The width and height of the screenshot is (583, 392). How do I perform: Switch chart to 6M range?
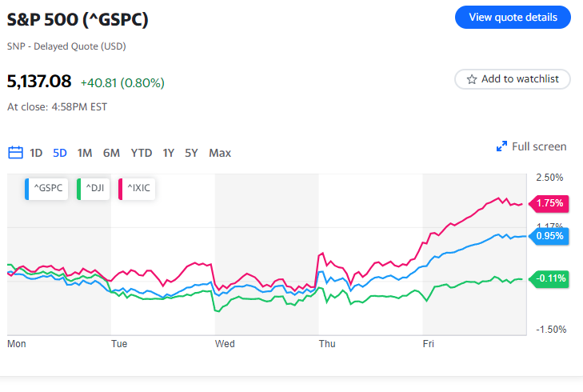(x=111, y=153)
